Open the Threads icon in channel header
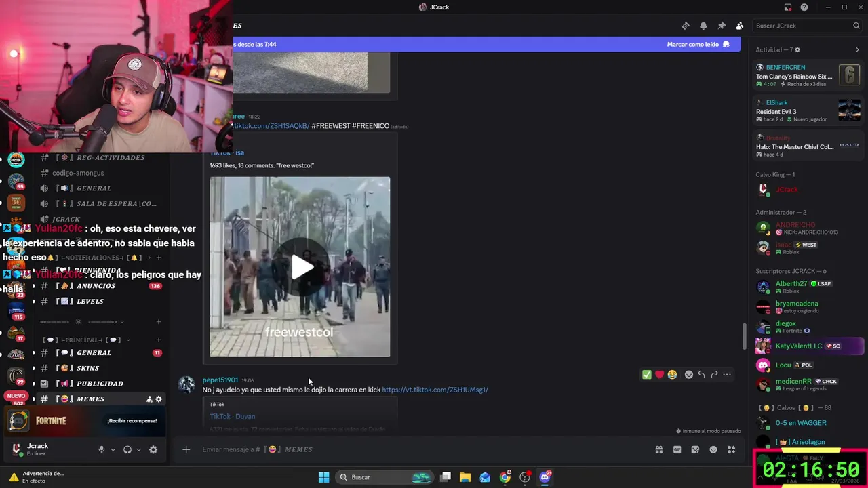 click(x=685, y=26)
